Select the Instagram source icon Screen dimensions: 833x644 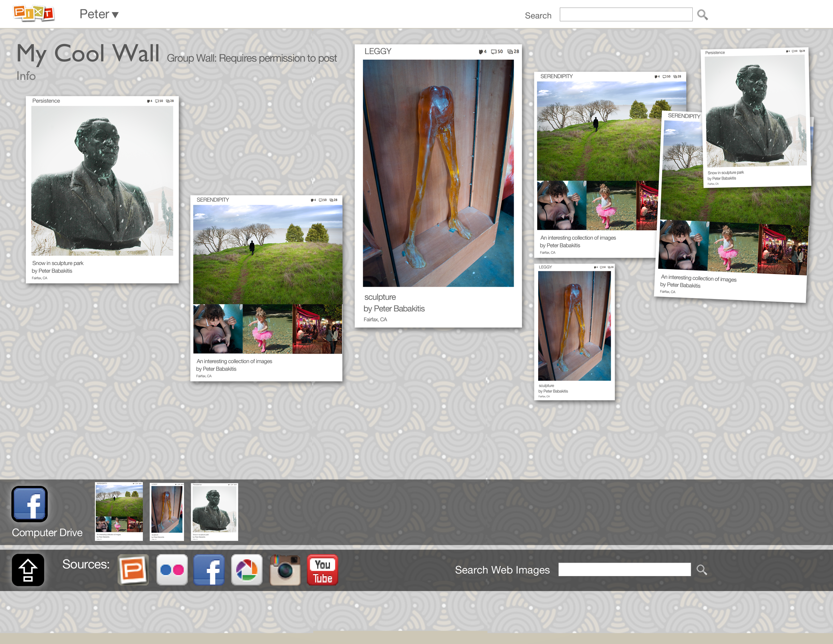[x=285, y=570]
